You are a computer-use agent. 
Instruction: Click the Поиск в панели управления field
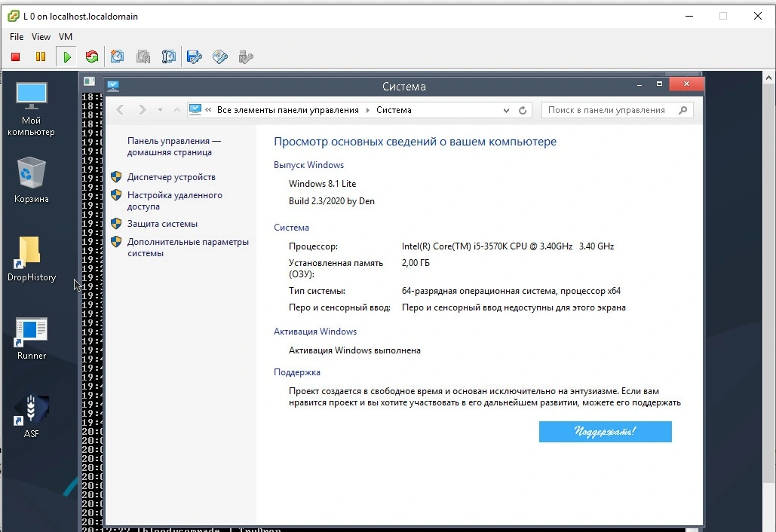(617, 110)
